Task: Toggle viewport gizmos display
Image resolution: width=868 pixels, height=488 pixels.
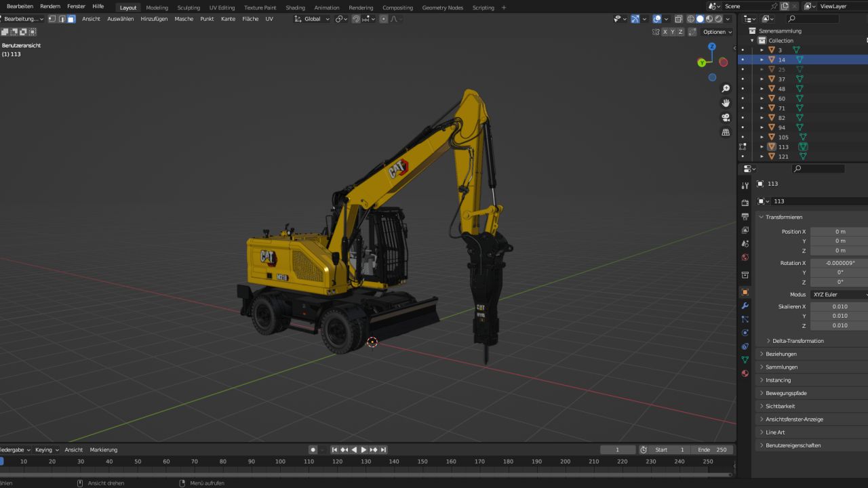Action: click(x=635, y=19)
